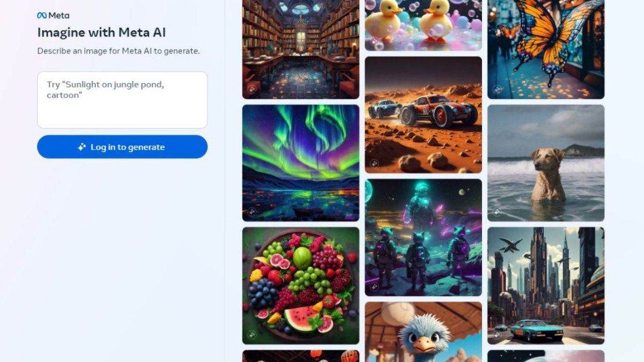This screenshot has width=644, height=362.
Task: Open the retro futuristic city thumbnail
Action: (x=546, y=286)
